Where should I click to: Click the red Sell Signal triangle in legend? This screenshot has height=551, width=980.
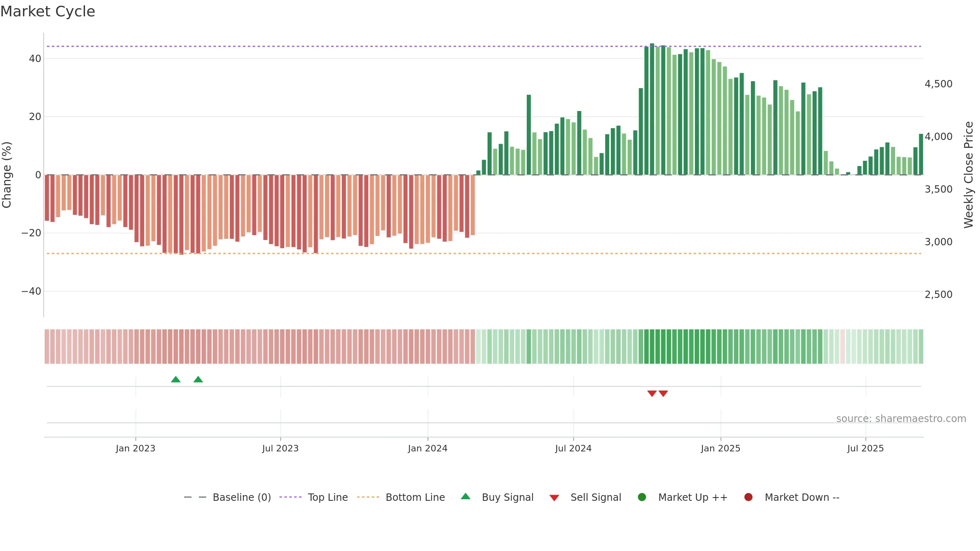click(x=554, y=498)
